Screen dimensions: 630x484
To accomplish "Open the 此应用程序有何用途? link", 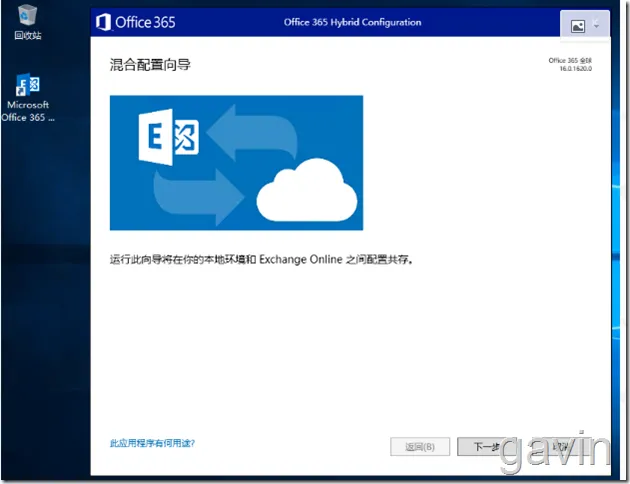I will pyautogui.click(x=152, y=443).
